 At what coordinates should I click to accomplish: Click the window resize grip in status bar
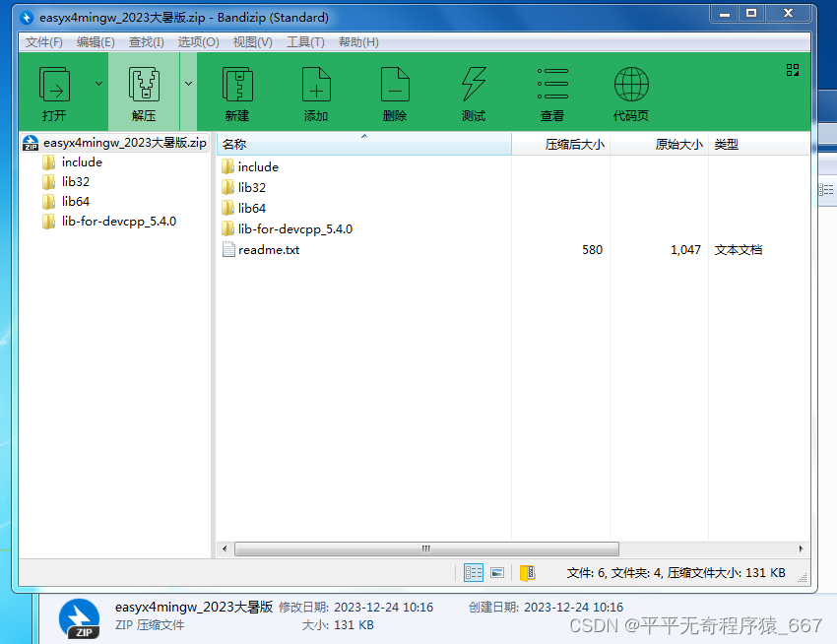click(x=803, y=577)
